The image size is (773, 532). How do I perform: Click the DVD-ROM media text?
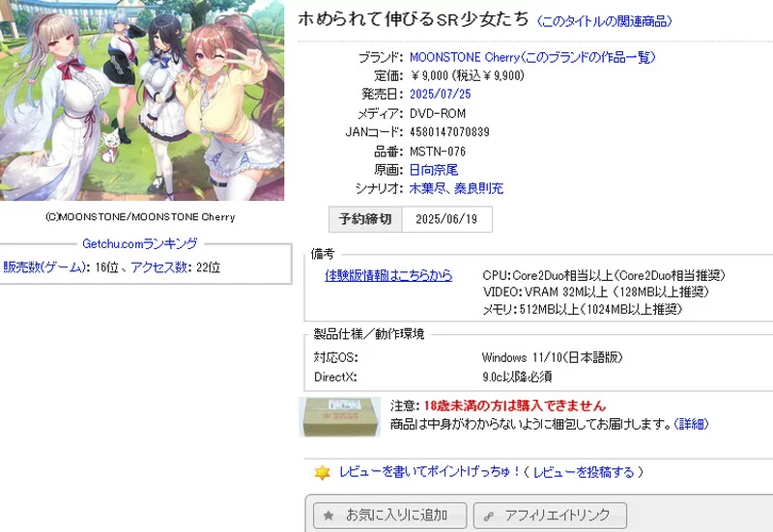438,113
